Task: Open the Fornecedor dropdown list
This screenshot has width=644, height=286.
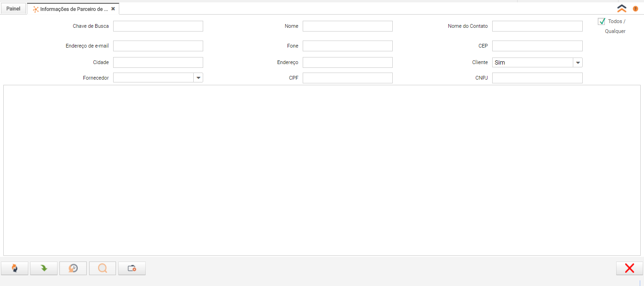Action: [198, 78]
